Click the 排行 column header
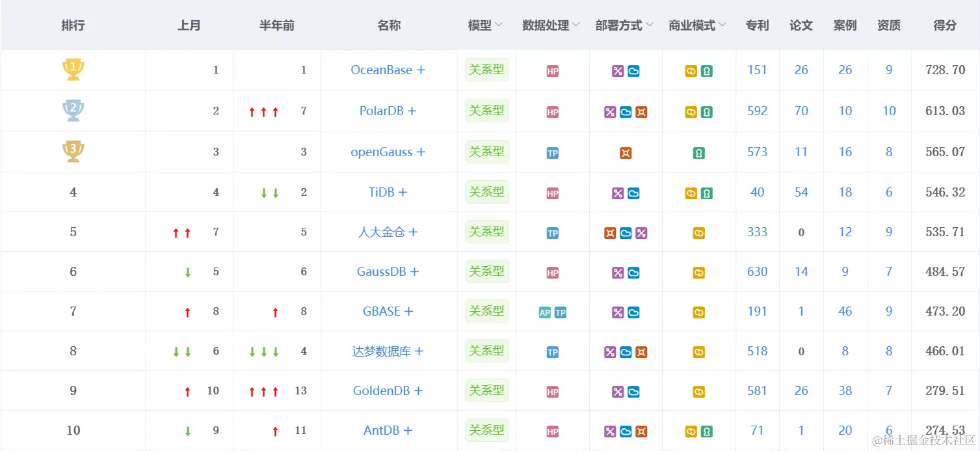The width and height of the screenshot is (980, 451). 73,25
